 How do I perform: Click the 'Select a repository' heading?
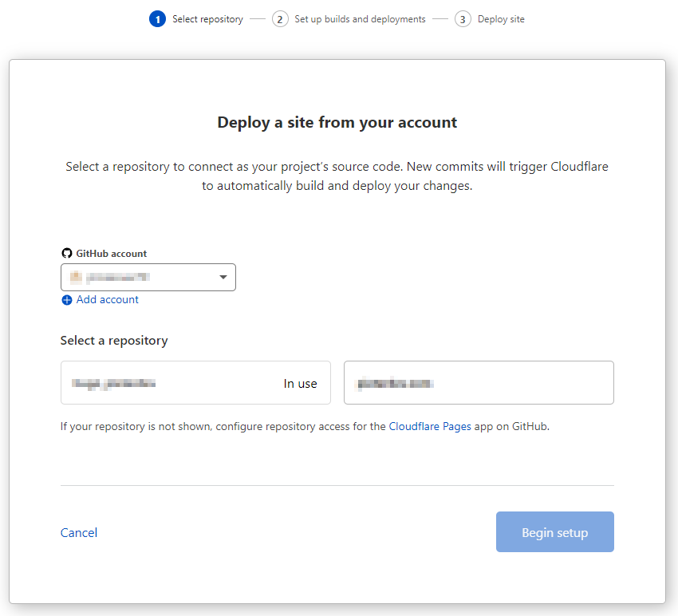pos(114,341)
